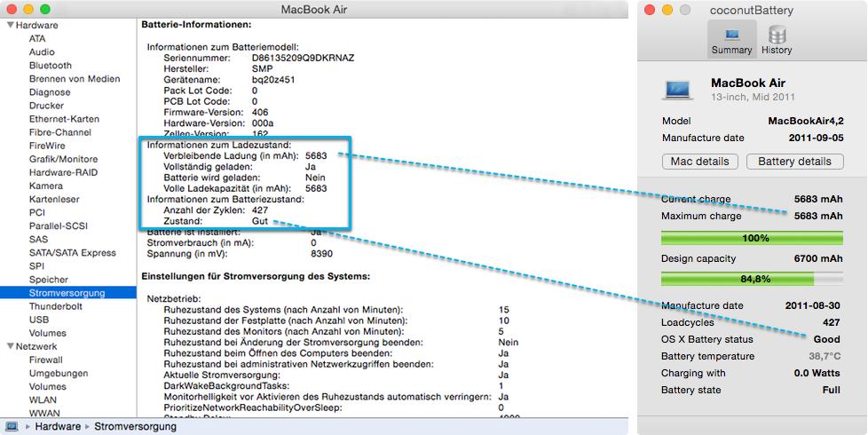
Task: Click the 84,8% capacity progress bar
Action: 752,279
